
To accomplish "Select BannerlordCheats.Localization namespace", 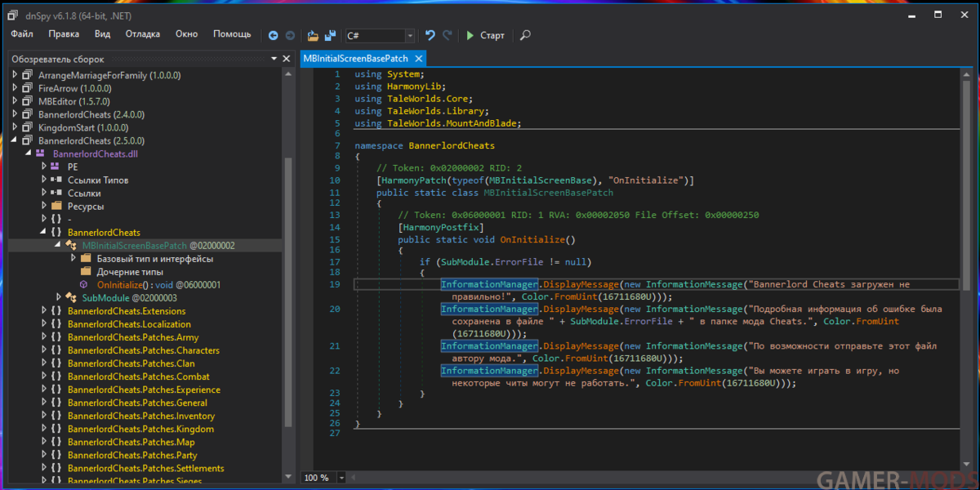I will 129,324.
